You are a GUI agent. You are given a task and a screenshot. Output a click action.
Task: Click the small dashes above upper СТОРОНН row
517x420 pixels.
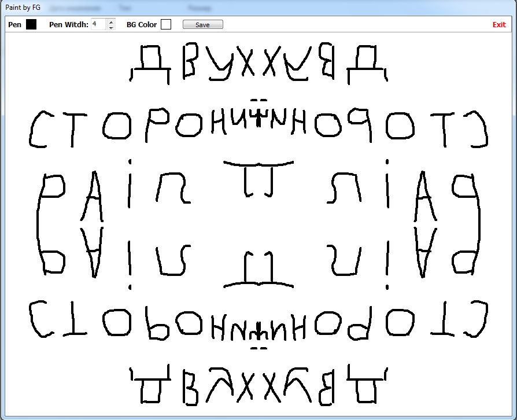click(258, 100)
